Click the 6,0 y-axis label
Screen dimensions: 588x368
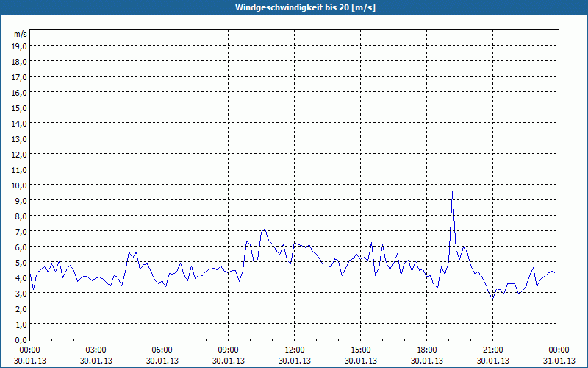tap(21, 247)
